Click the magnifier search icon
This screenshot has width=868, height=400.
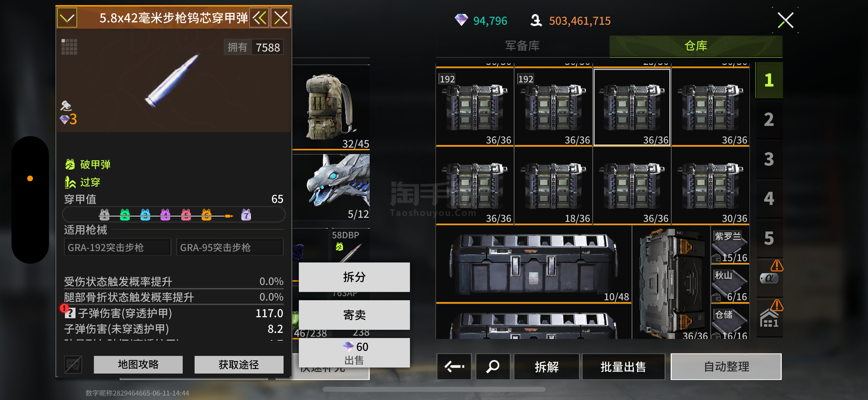pyautogui.click(x=493, y=366)
